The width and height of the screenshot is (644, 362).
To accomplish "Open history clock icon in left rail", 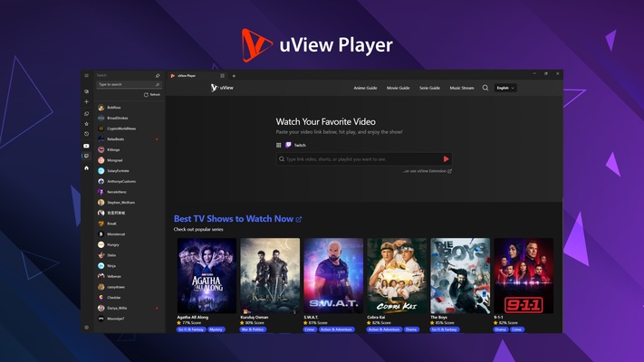I will point(86,134).
